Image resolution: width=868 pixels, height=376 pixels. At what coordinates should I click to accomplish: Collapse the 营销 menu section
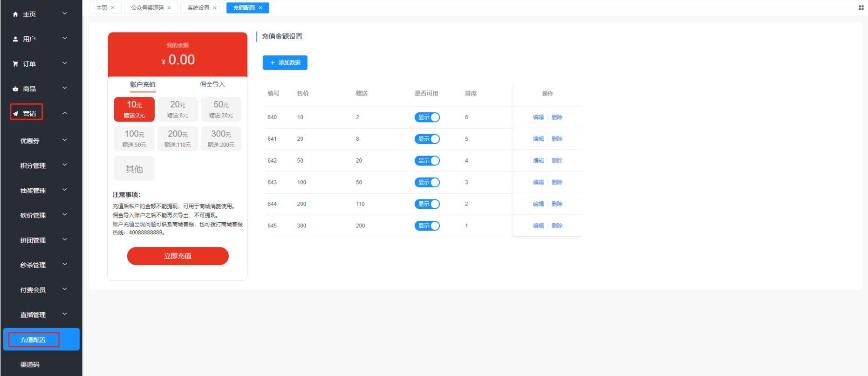click(x=65, y=113)
